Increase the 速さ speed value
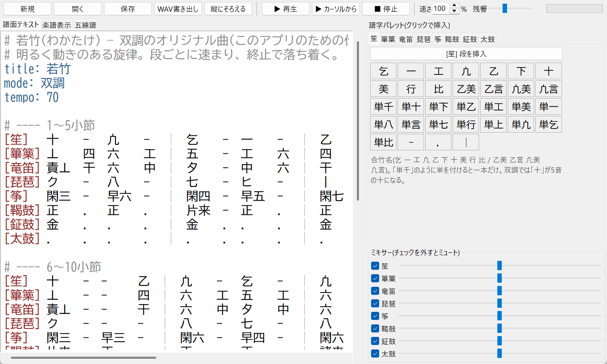Image resolution: width=607 pixels, height=364 pixels. click(x=454, y=6)
